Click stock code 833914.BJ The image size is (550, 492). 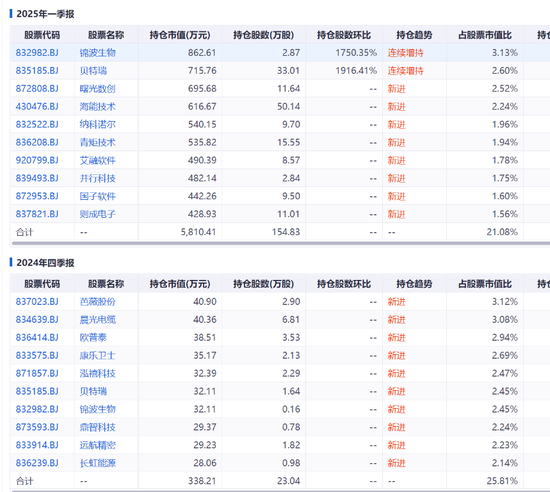(x=37, y=445)
